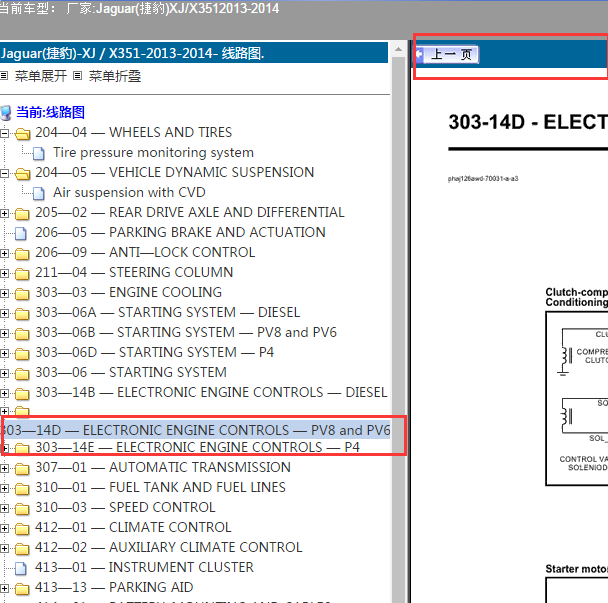Click the icon beside 菜单展开

[x=4, y=76]
